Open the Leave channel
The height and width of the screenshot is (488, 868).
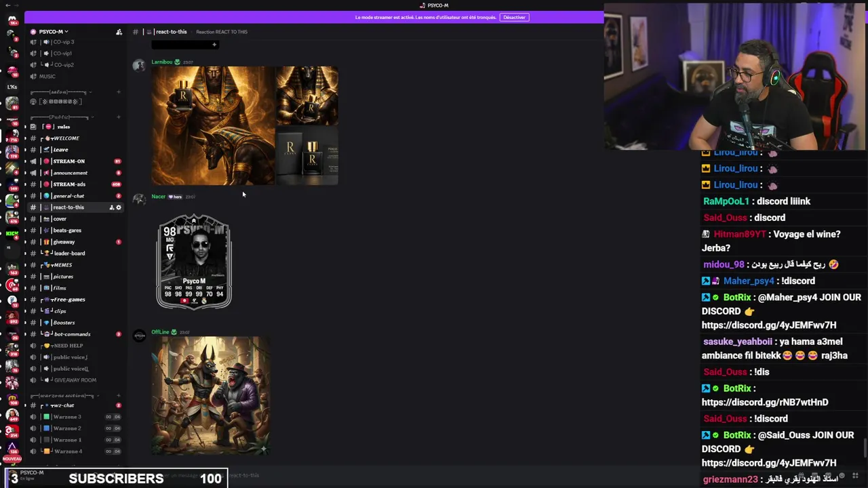75,150
